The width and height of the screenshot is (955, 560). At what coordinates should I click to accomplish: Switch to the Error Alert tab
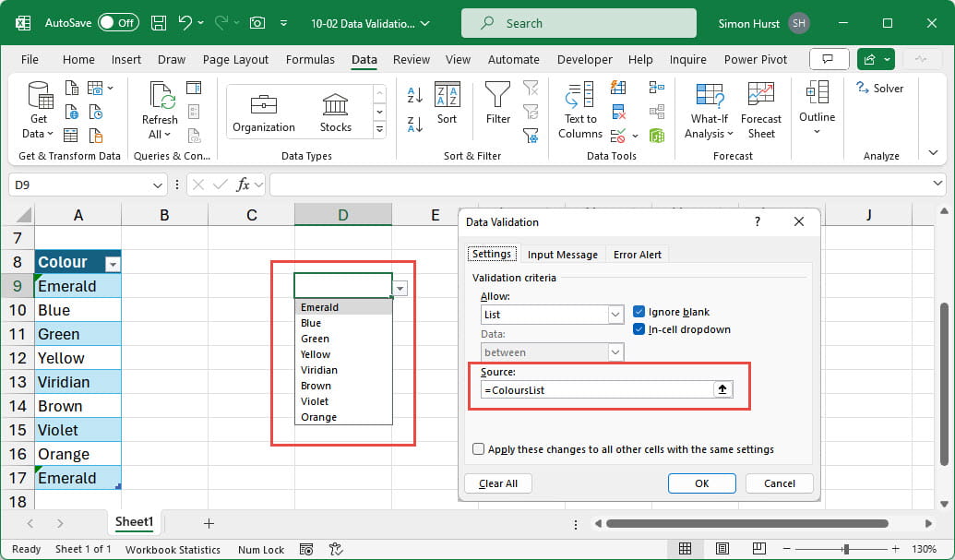[638, 255]
